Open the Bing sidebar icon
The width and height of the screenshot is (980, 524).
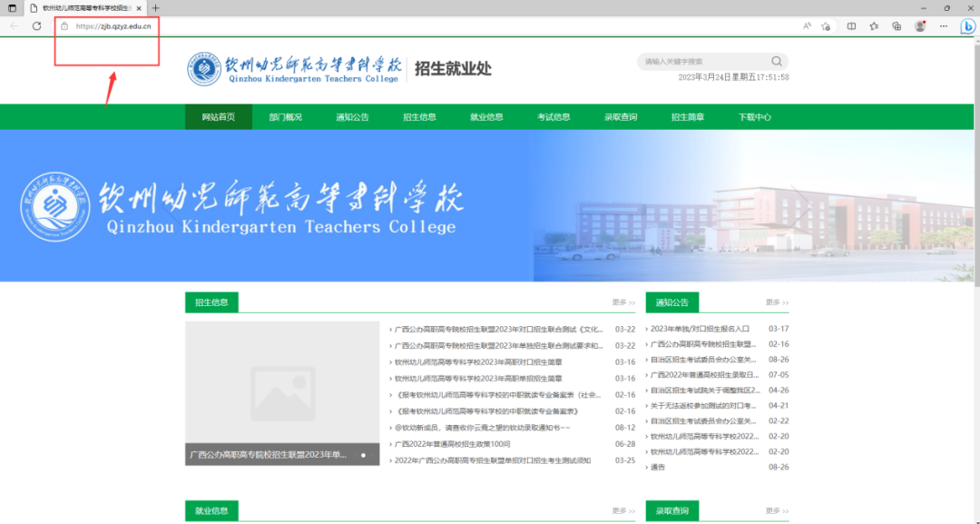[967, 26]
